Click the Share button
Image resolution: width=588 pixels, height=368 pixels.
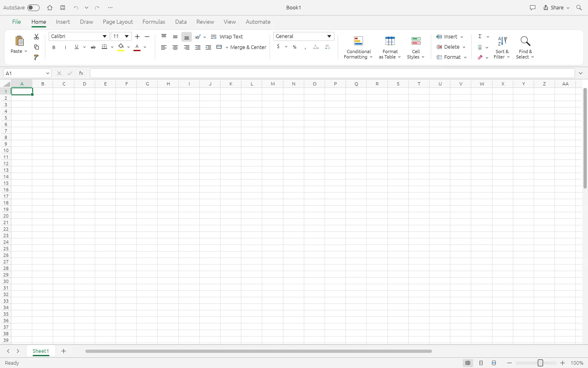click(x=556, y=8)
